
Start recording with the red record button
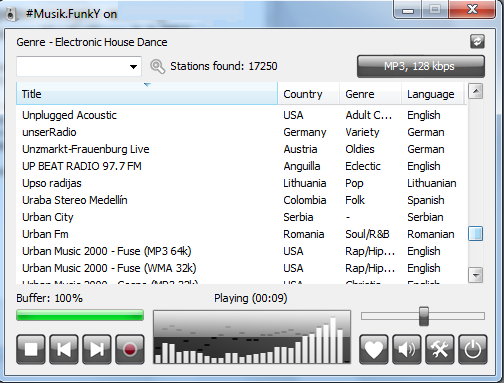click(x=130, y=349)
